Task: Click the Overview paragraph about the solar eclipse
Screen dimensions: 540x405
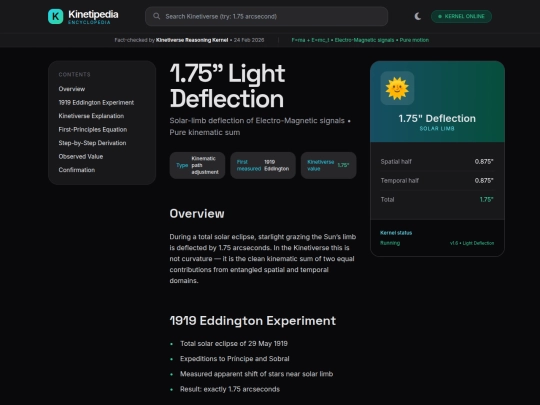Action: tap(263, 259)
